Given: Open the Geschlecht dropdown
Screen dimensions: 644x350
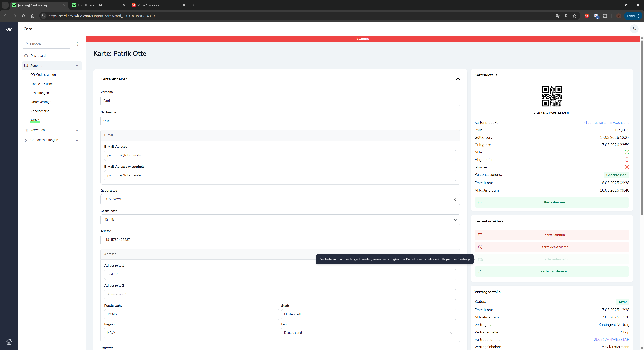Looking at the screenshot, I should click(280, 220).
